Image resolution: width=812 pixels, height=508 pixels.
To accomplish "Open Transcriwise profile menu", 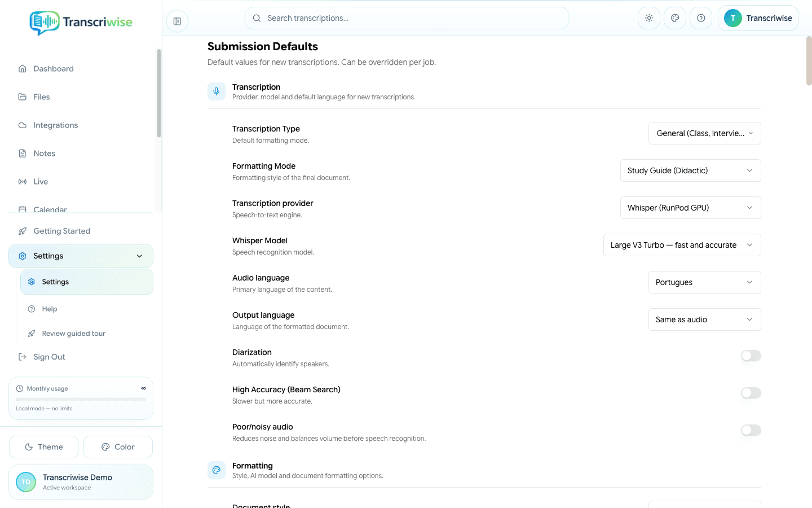I will click(758, 18).
